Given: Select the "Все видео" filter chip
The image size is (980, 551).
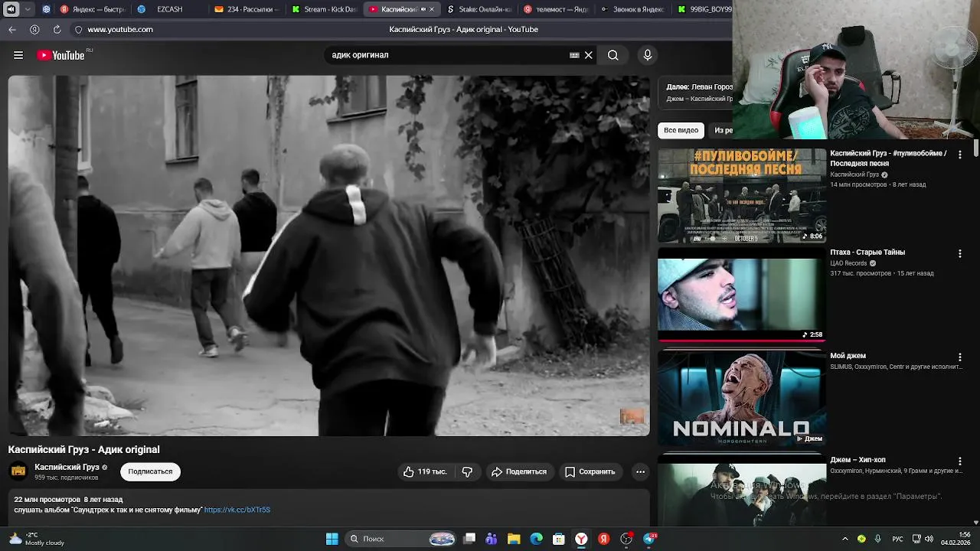Looking at the screenshot, I should 681,130.
